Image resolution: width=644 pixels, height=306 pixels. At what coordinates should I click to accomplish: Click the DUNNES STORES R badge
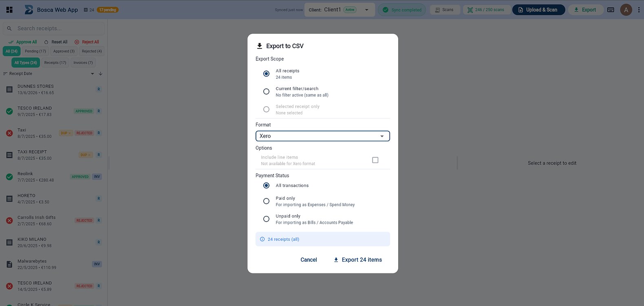(x=99, y=89)
